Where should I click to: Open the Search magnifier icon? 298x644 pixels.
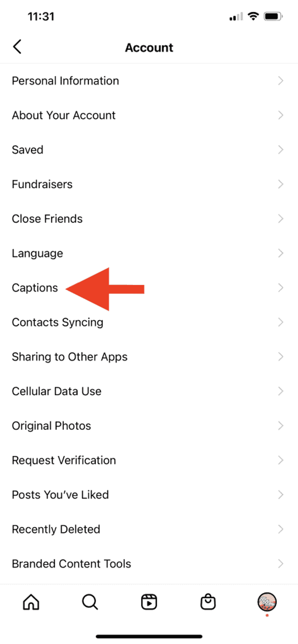click(90, 602)
